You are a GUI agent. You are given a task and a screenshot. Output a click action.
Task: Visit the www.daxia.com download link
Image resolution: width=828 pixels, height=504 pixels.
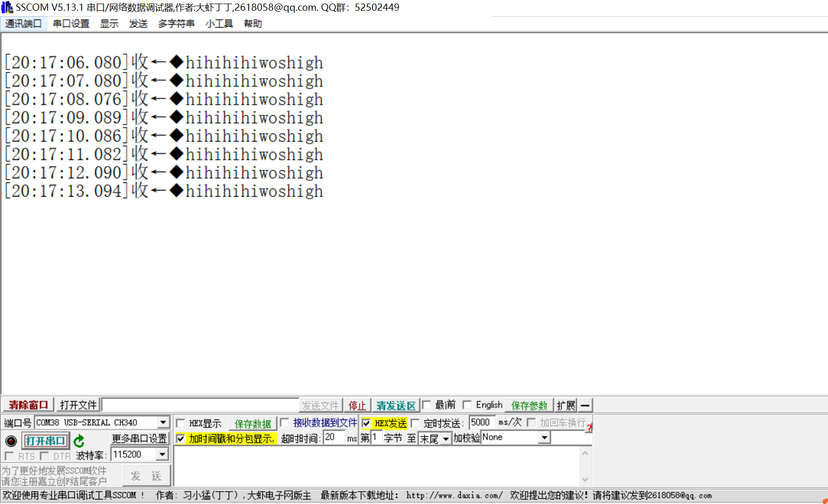pos(452,495)
